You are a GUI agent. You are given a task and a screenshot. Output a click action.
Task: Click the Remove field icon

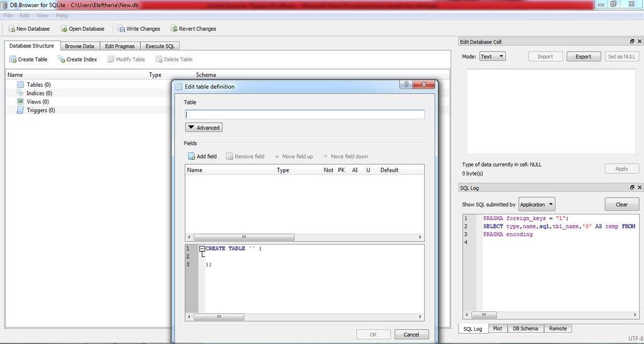click(x=230, y=157)
